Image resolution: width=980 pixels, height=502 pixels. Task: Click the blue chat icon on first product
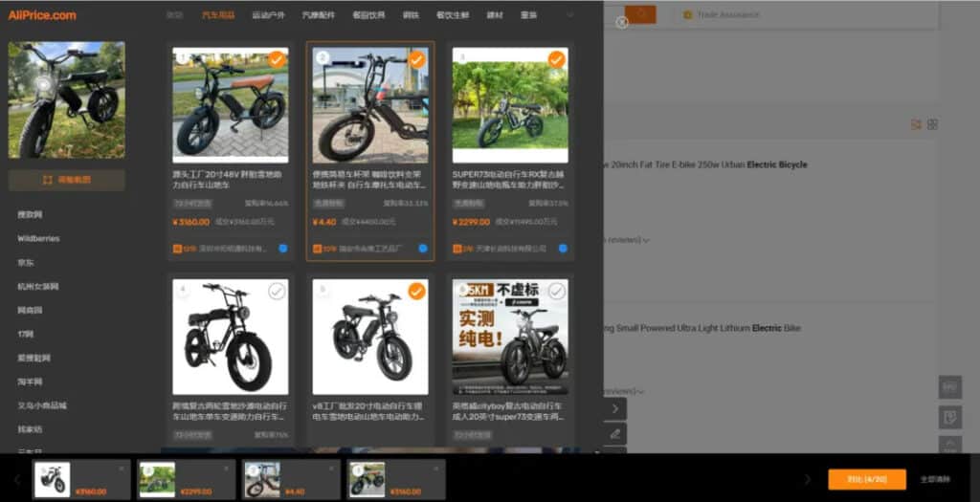pos(283,249)
